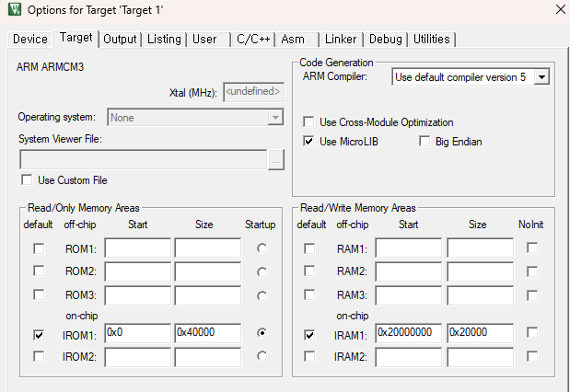Click the IROM1 Start field showing 0x0
The image size is (570, 392).
137,333
